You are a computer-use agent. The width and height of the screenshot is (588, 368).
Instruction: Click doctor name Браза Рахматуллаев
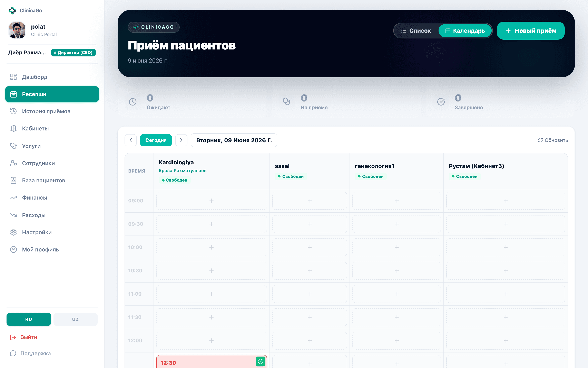[x=183, y=171]
